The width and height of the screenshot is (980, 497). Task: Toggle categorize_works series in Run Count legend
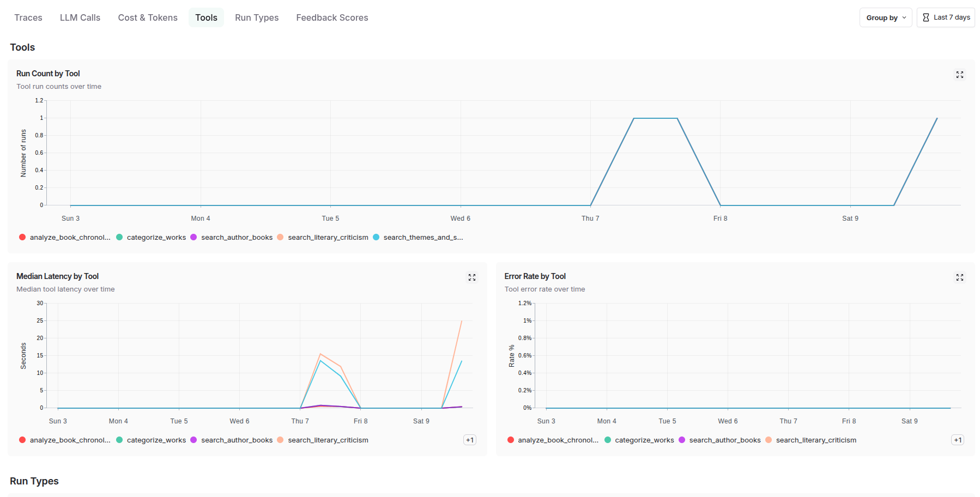tap(156, 237)
